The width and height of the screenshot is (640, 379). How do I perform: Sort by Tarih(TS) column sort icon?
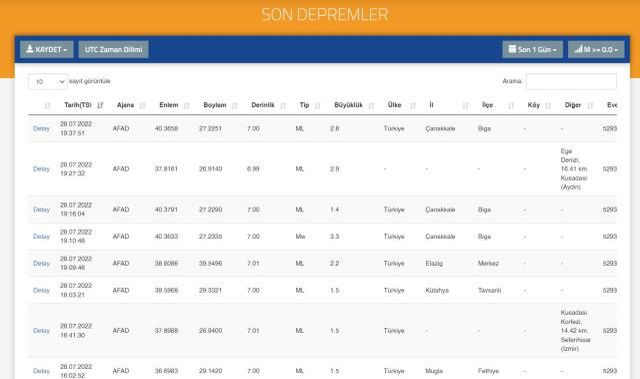tap(100, 105)
